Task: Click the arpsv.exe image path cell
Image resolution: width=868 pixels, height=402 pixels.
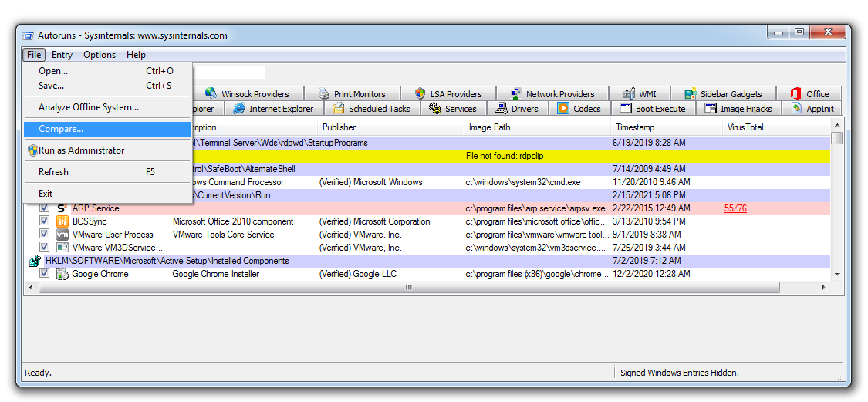Action: tap(535, 208)
